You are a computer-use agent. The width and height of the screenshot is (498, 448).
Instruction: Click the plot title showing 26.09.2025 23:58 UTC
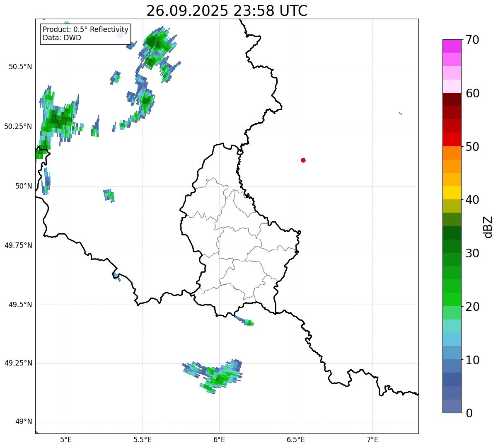pyautogui.click(x=227, y=11)
